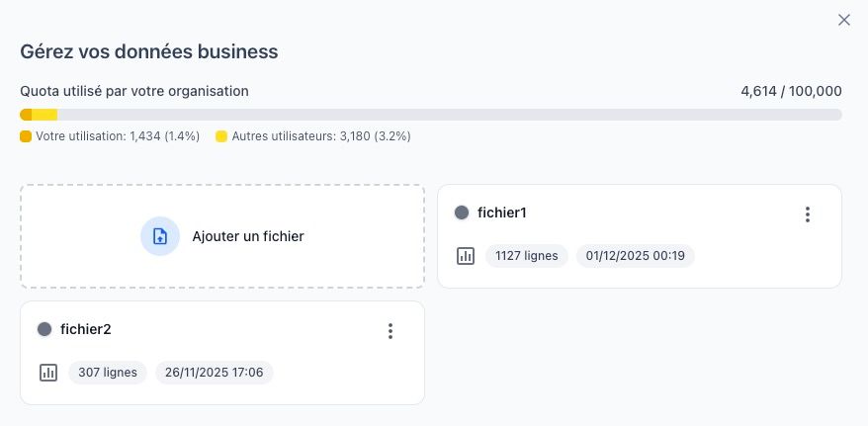Click the orange 'Votre utilisation' legend swatch
Viewport: 868px width, 426px height.
26,135
